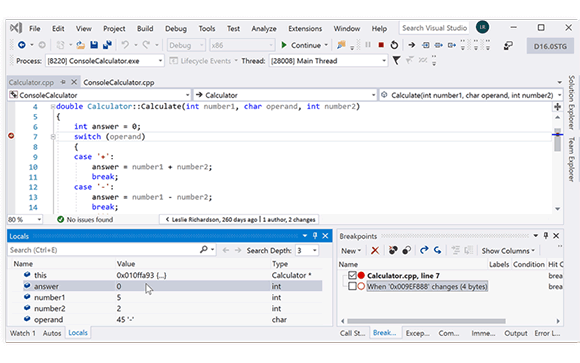Image resolution: width=580 pixels, height=363 pixels.
Task: Switch to the Watch 1 tab
Action: coord(23,333)
